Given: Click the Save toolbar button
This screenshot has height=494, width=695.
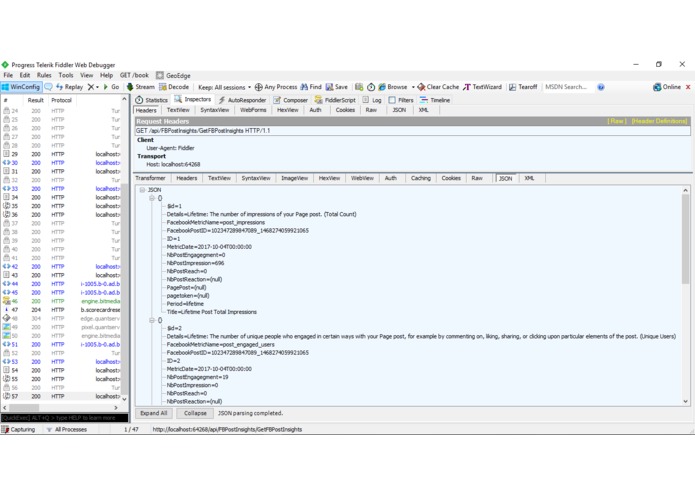Looking at the screenshot, I should click(337, 87).
